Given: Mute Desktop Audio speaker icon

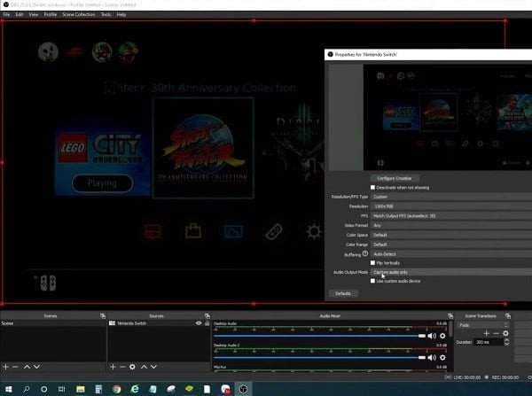Looking at the screenshot, I should [432, 336].
